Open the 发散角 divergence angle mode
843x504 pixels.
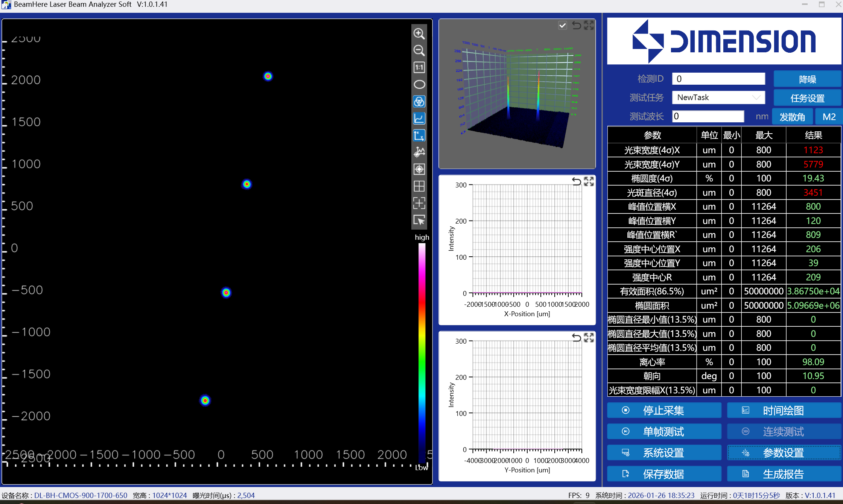point(792,117)
